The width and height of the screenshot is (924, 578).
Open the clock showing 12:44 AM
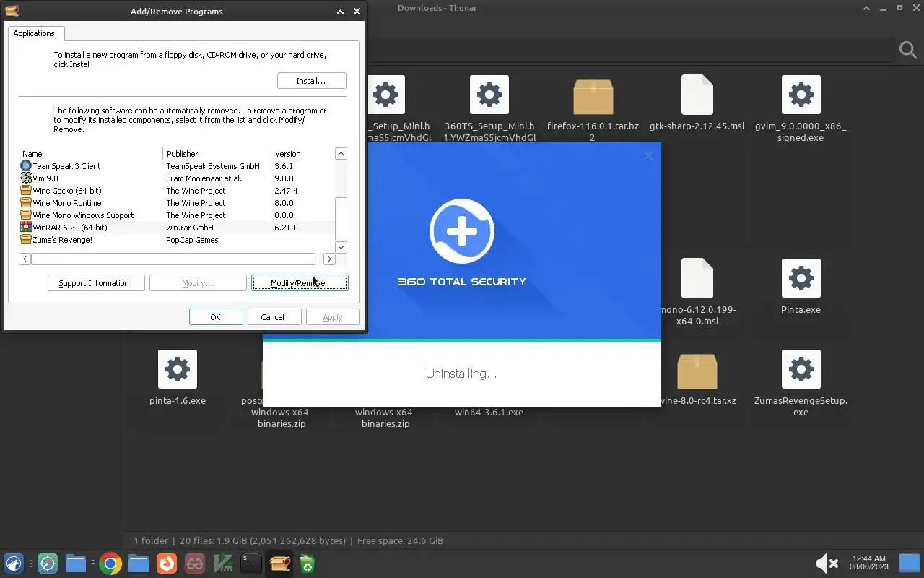[868, 563]
